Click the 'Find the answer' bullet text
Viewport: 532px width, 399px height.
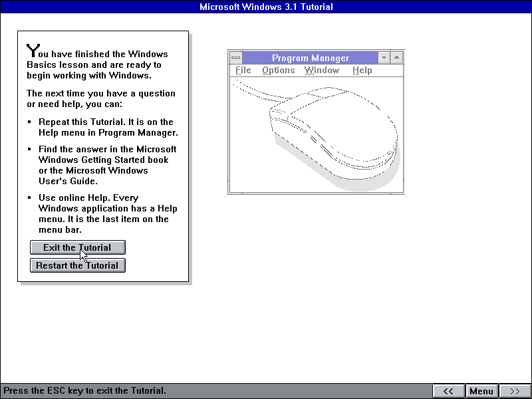[107, 165]
